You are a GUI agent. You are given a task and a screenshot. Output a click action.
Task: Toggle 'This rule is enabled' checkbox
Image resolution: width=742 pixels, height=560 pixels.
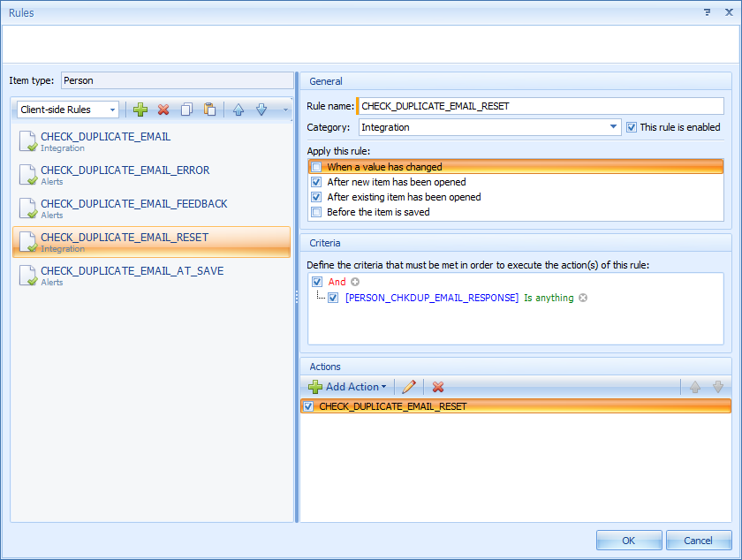[631, 127]
